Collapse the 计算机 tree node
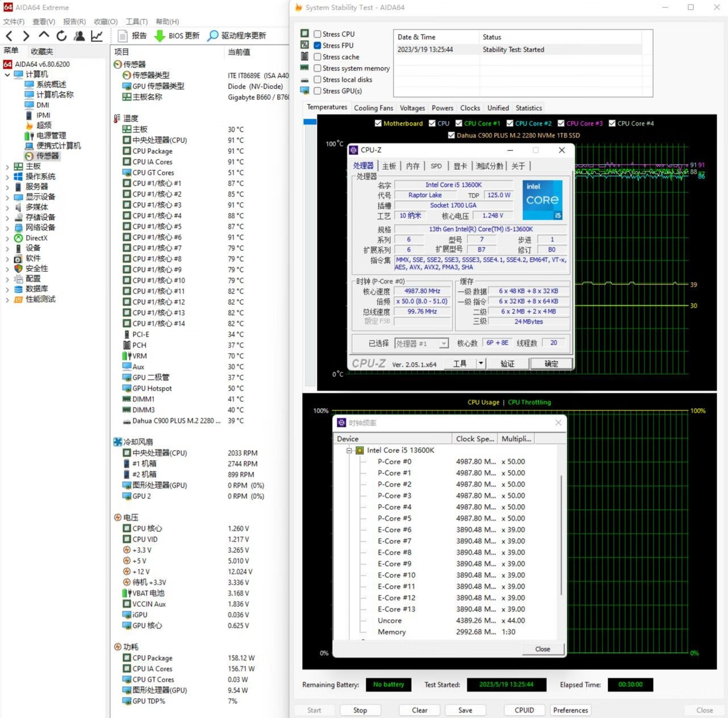Viewport: 728px width, 718px height. click(x=7, y=74)
